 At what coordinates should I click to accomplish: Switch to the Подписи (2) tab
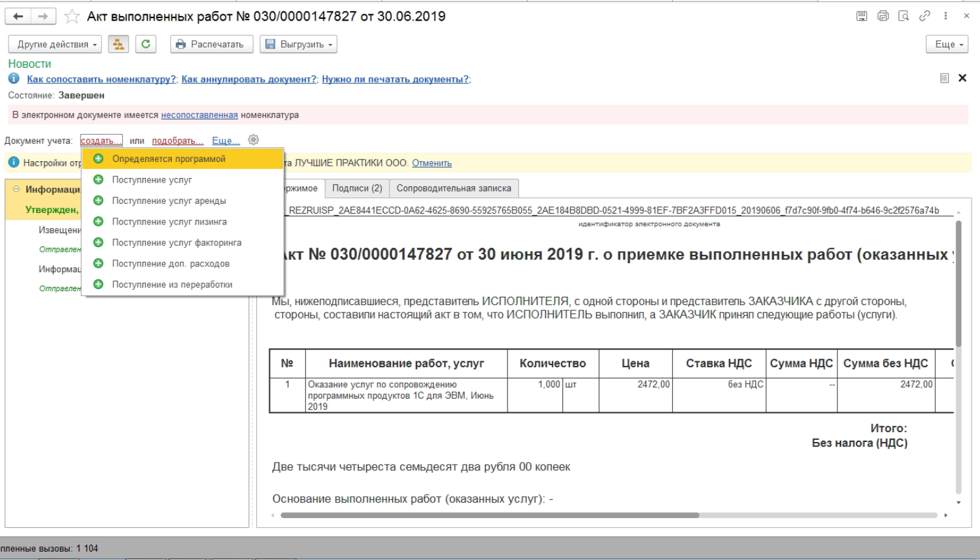(357, 188)
